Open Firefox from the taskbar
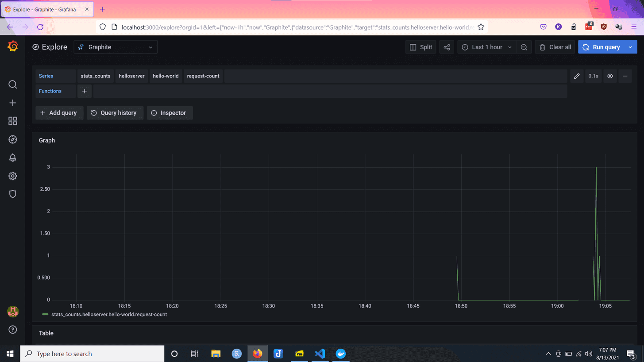644x362 pixels. [x=257, y=354]
